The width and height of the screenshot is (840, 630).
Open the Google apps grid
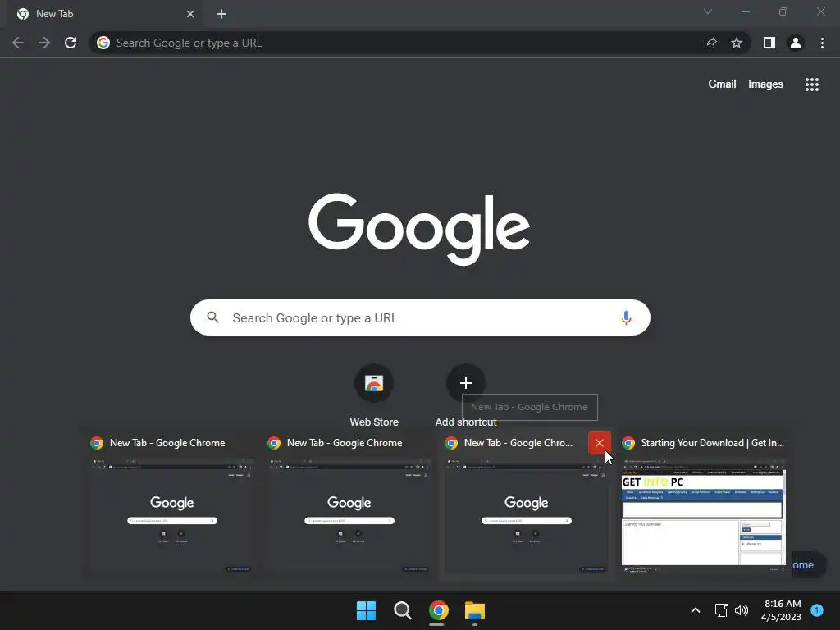[x=812, y=84]
